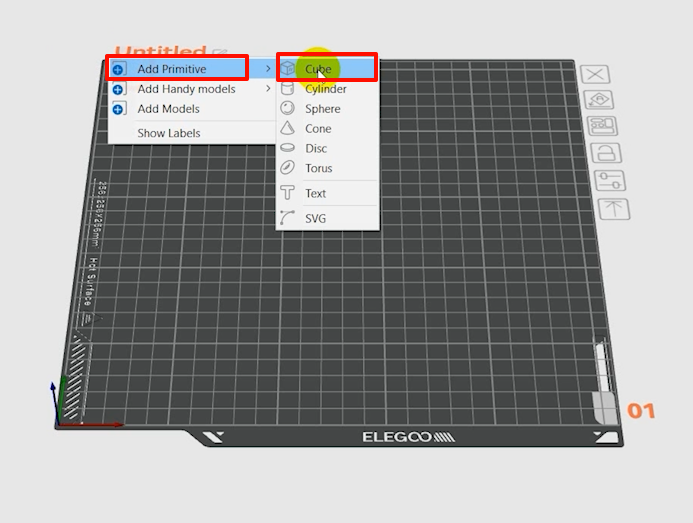Arrange objects on the plate

click(x=601, y=127)
